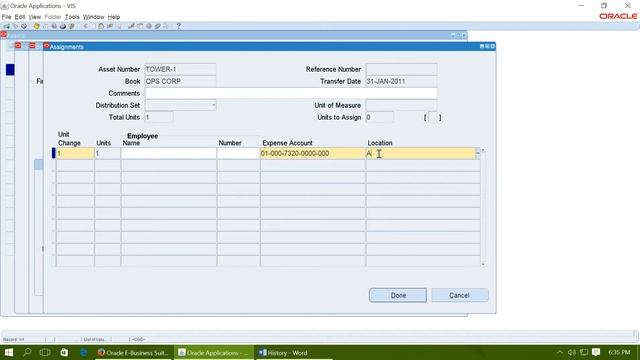Click the Paste toolbar icon
640x360 pixels.
pos(101,26)
